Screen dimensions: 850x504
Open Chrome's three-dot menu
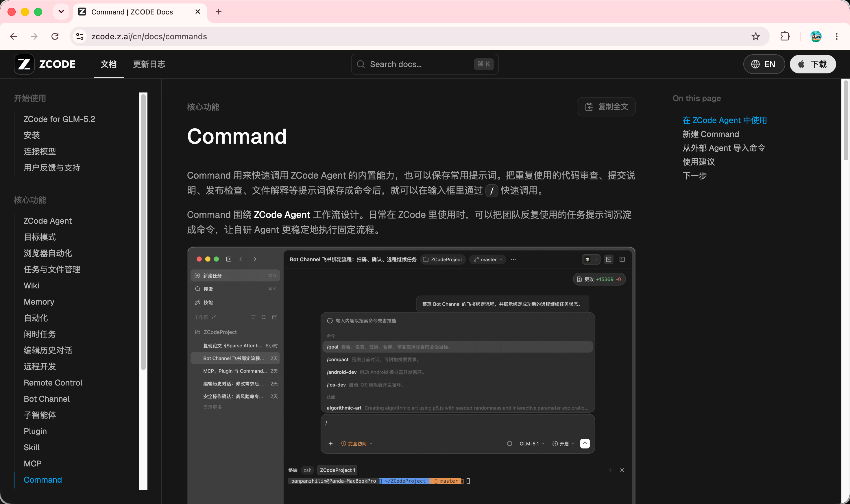point(836,36)
